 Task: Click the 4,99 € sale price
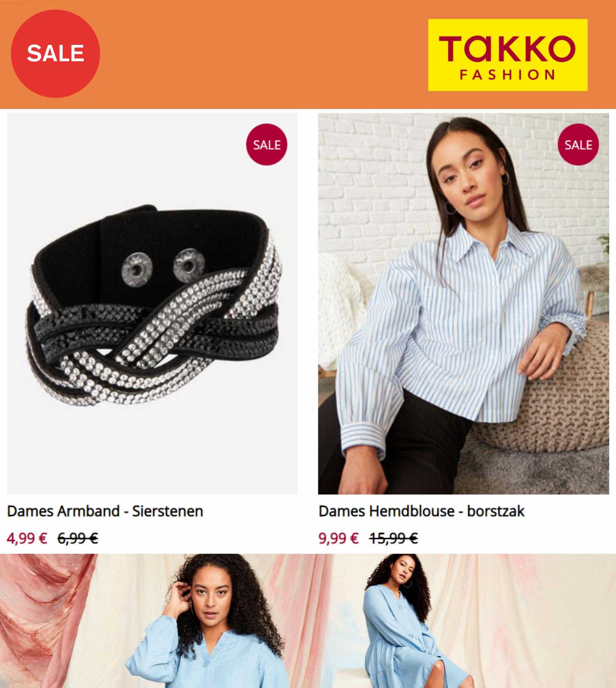(x=27, y=538)
